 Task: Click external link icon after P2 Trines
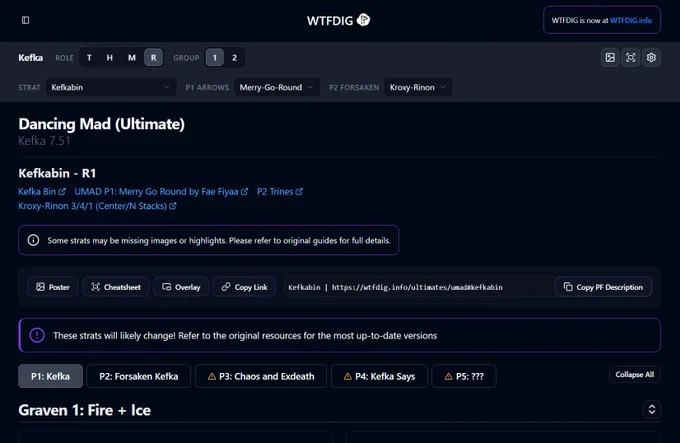pos(299,192)
